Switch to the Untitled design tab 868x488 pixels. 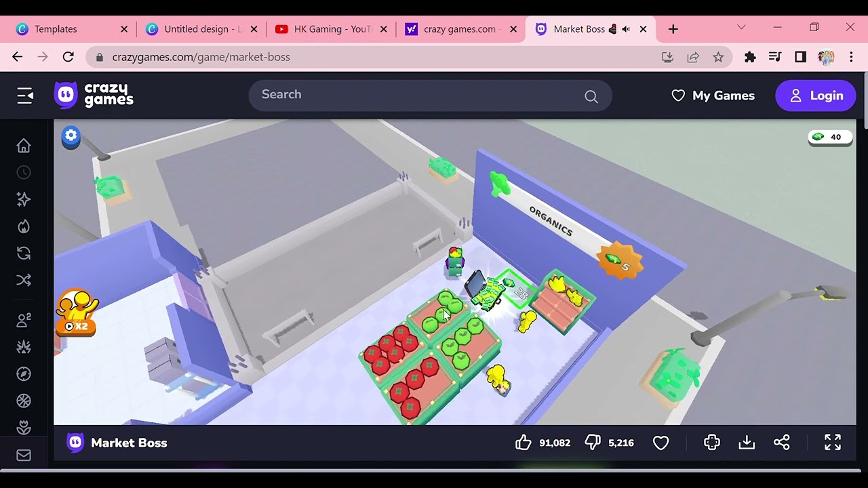(x=202, y=29)
